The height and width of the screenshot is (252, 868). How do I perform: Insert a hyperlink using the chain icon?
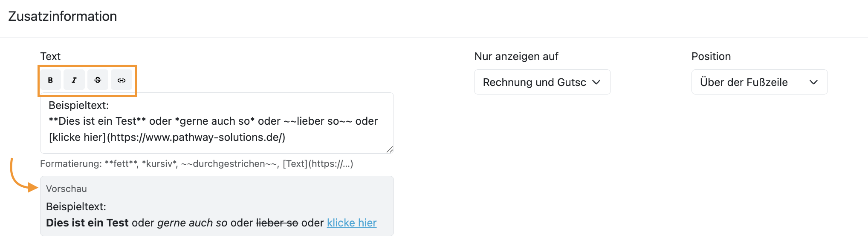tap(122, 80)
